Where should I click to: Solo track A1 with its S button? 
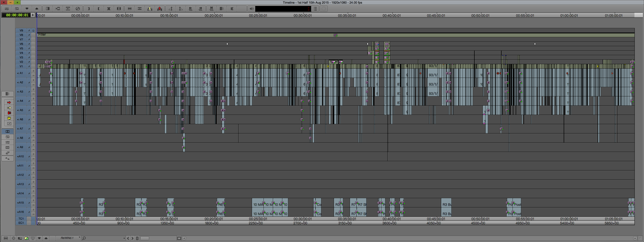pos(33,71)
